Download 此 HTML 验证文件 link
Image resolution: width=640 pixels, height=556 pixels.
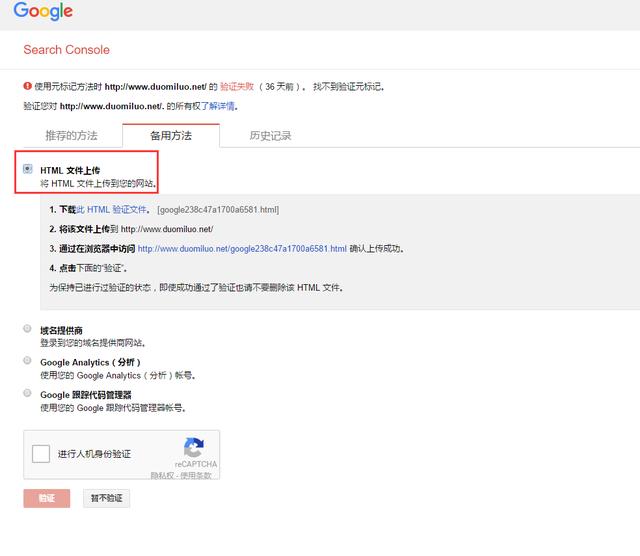[x=111, y=209]
